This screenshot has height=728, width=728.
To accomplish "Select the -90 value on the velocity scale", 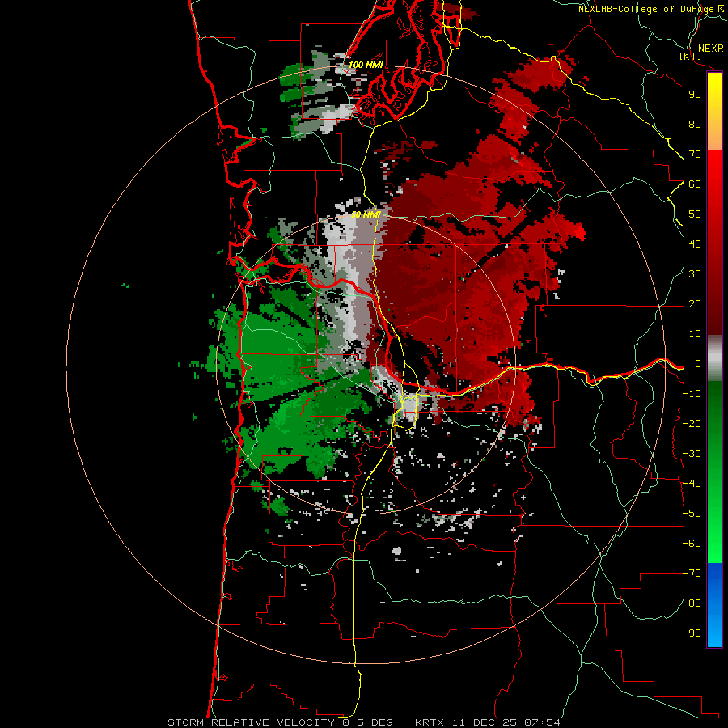I will click(x=692, y=633).
